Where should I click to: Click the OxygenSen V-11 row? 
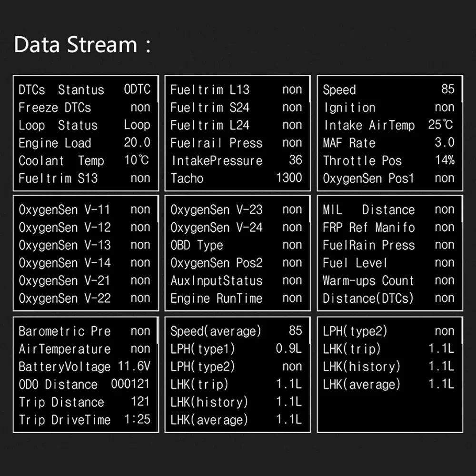tap(84, 209)
